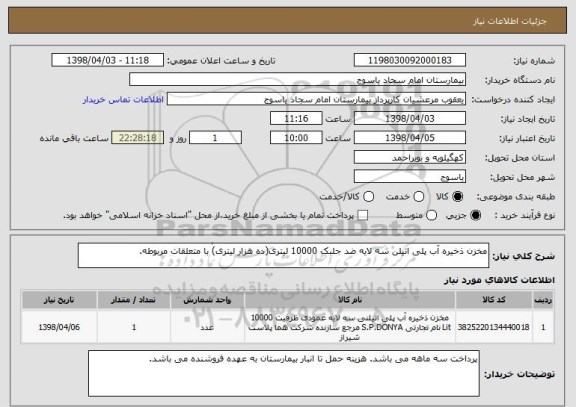This screenshot has height=407, width=576.
Task: Click the creation time 11:16 field
Action: coord(296,119)
